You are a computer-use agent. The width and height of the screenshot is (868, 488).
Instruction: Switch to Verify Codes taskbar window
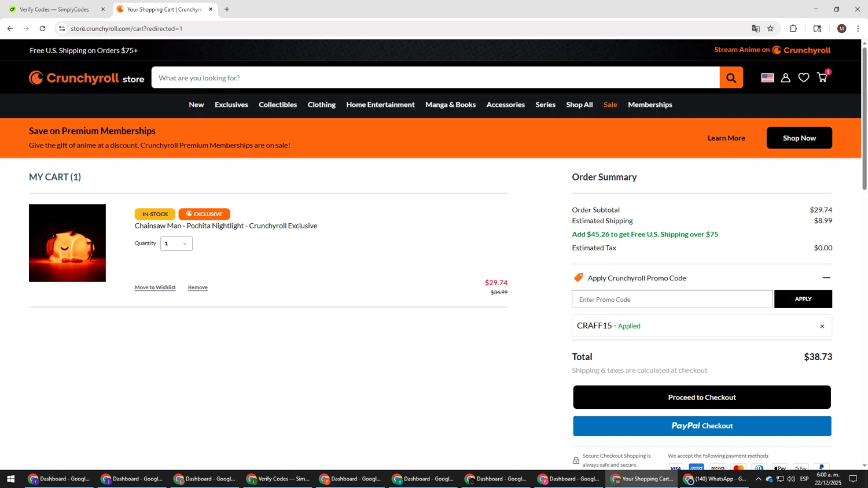point(278,479)
